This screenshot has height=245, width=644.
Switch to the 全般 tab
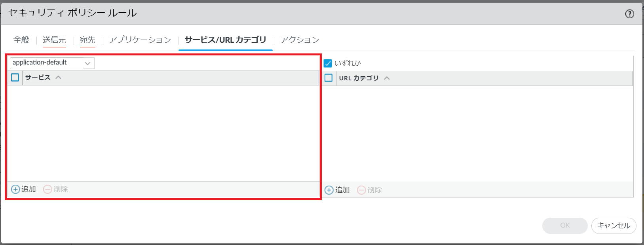pyautogui.click(x=21, y=40)
